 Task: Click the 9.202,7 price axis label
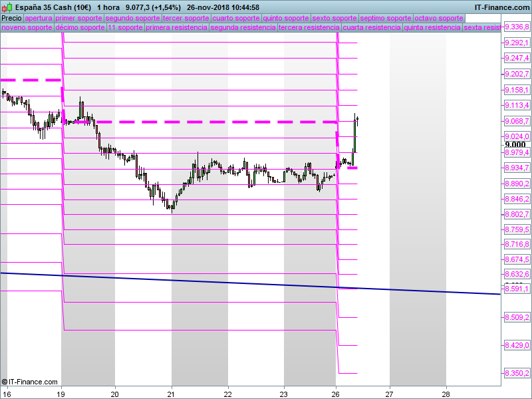pos(517,74)
